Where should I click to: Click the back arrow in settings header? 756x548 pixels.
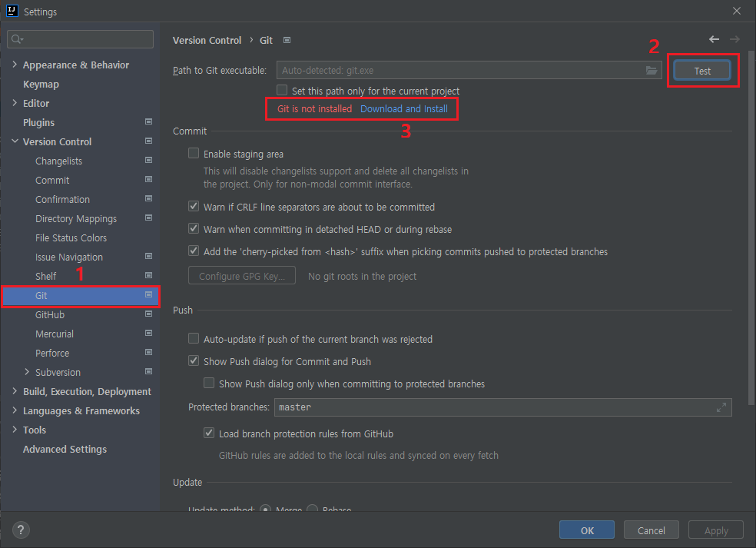714,39
